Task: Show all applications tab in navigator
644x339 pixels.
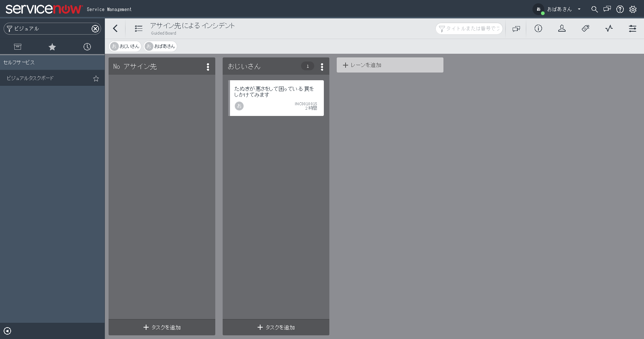Action: tap(18, 47)
